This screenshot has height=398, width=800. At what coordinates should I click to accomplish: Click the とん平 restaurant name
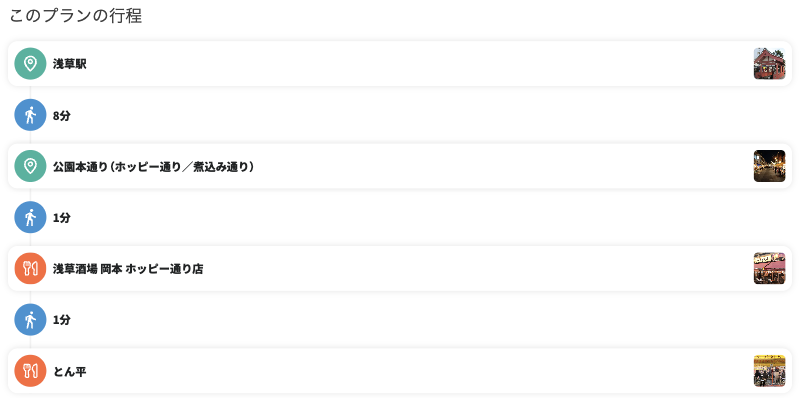[x=70, y=371]
